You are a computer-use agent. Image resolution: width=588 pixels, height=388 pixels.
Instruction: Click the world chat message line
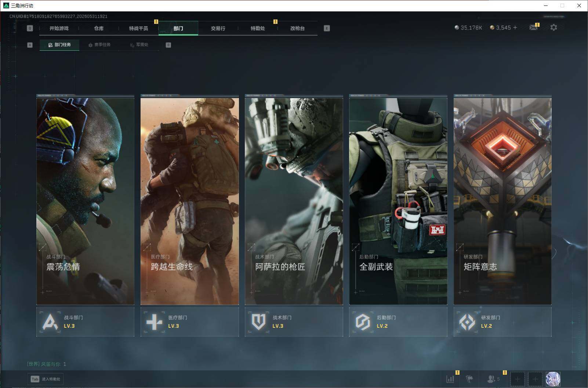47,364
